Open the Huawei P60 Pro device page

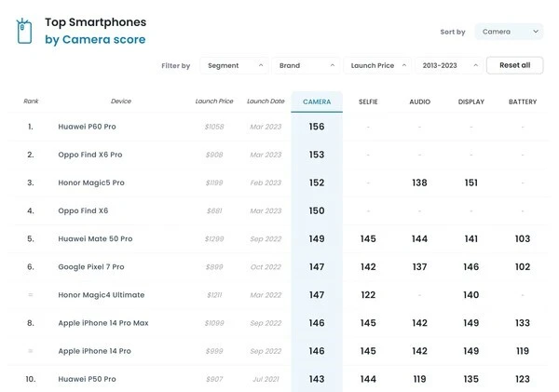click(x=87, y=127)
